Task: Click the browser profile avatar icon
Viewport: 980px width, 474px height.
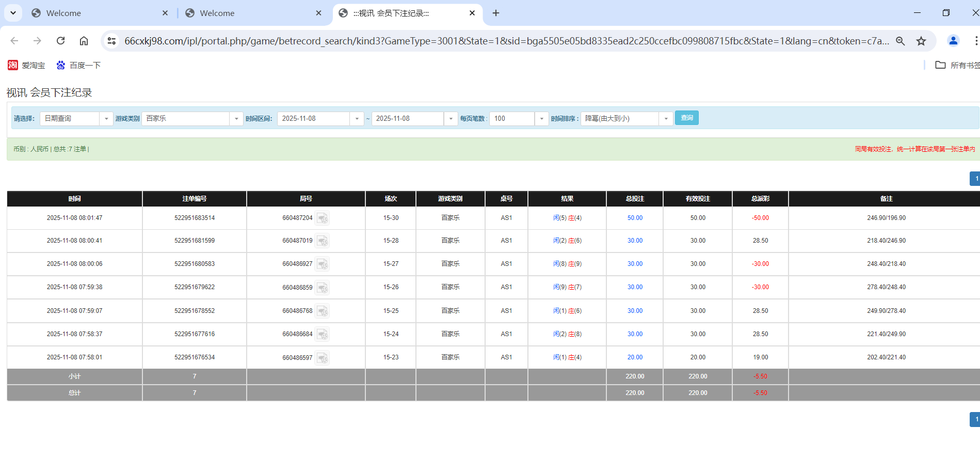Action: pyautogui.click(x=953, y=41)
